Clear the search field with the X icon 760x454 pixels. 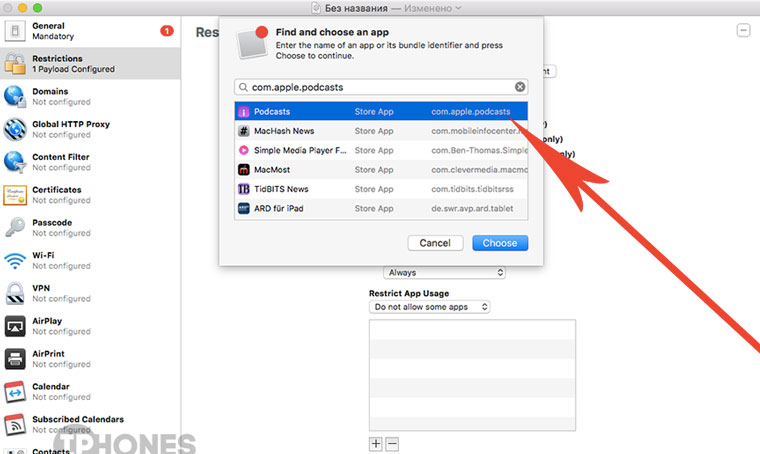(x=520, y=87)
